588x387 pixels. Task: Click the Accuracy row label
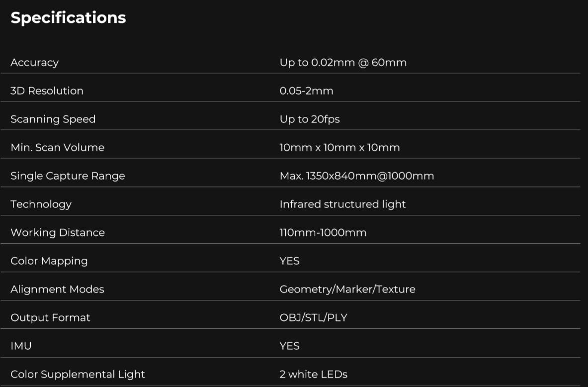tap(34, 63)
